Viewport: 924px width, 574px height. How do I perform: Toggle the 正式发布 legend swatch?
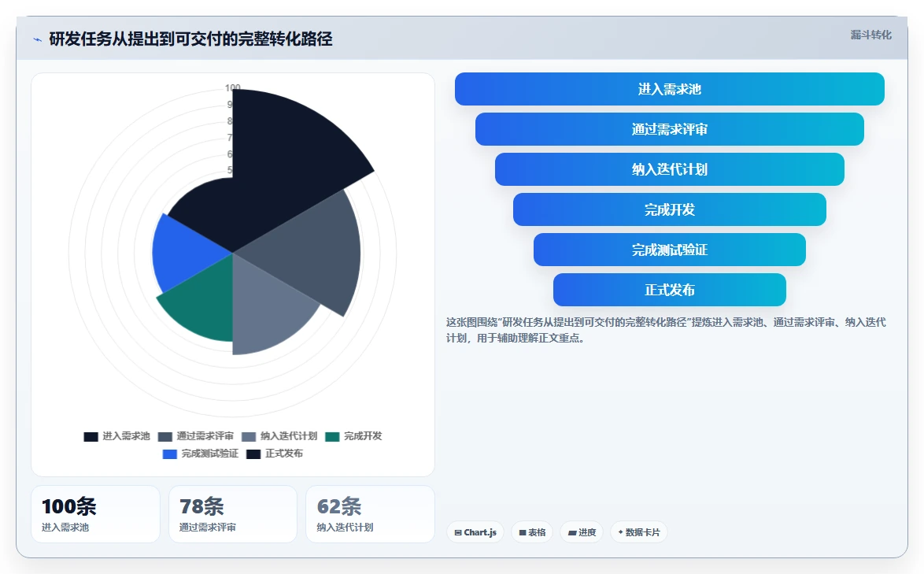pyautogui.click(x=253, y=454)
